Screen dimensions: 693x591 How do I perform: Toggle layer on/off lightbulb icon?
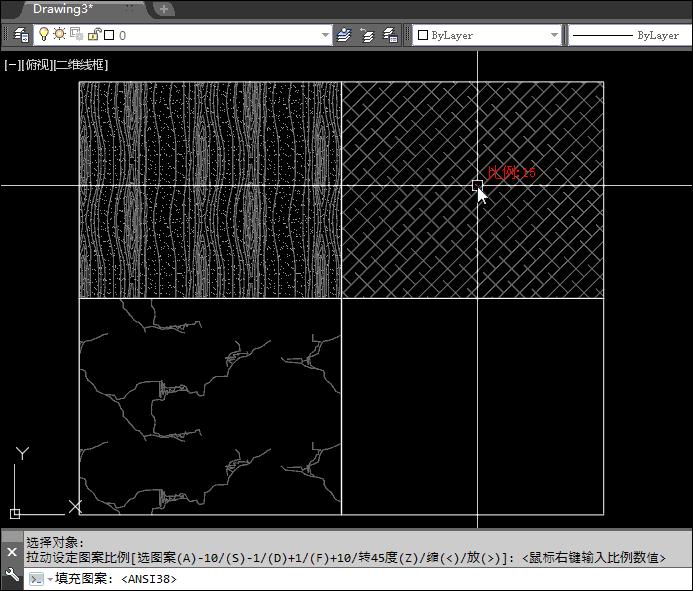[x=44, y=35]
